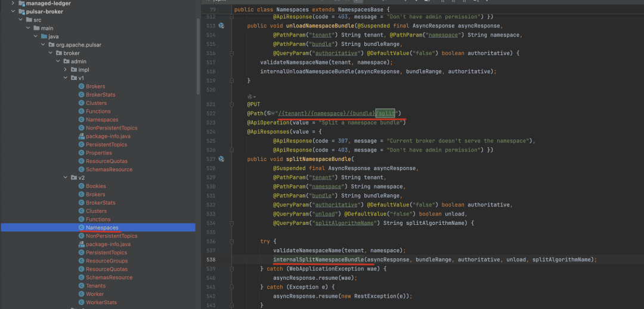
Task: Collapse the broker package
Action: tap(51, 53)
